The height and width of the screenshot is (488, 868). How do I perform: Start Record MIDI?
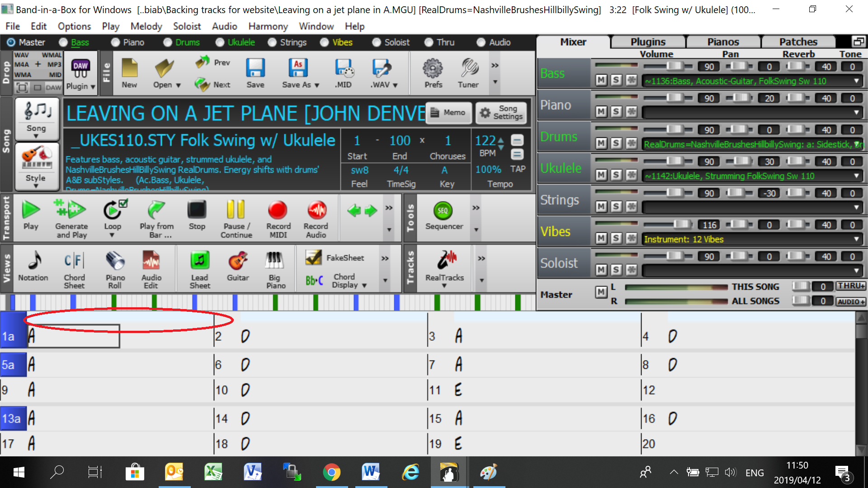[278, 219]
